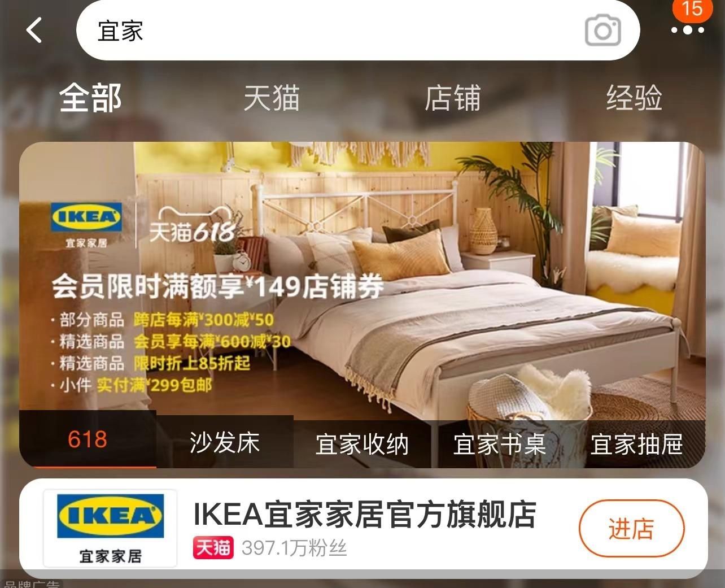The image size is (725, 588).
Task: Tap the Tmall 618 logo
Action: [192, 226]
